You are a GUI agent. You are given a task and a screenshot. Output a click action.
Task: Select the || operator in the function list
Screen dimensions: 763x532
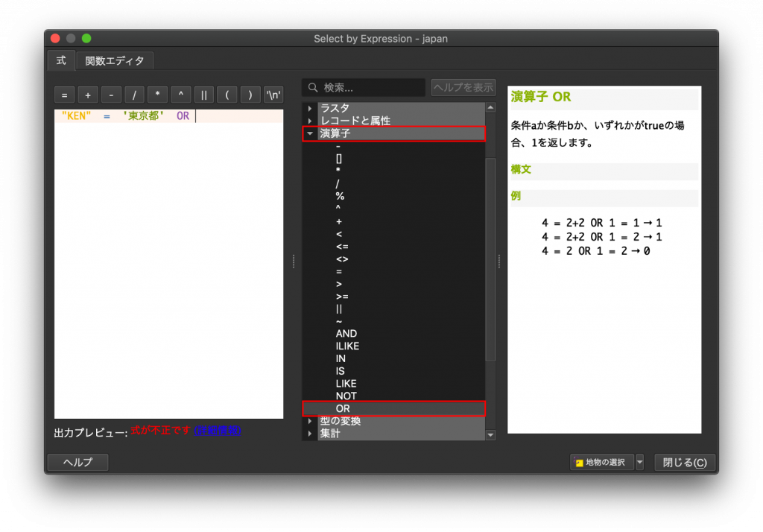click(339, 309)
